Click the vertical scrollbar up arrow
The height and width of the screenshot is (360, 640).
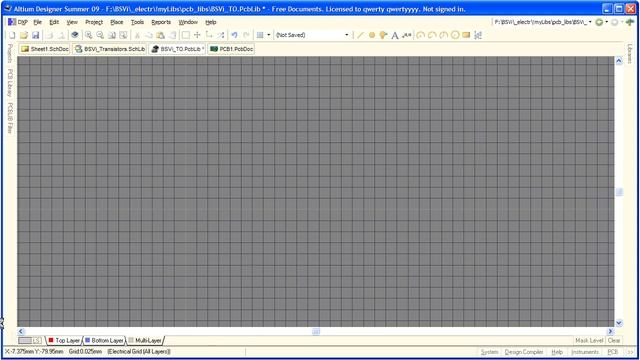(619, 61)
